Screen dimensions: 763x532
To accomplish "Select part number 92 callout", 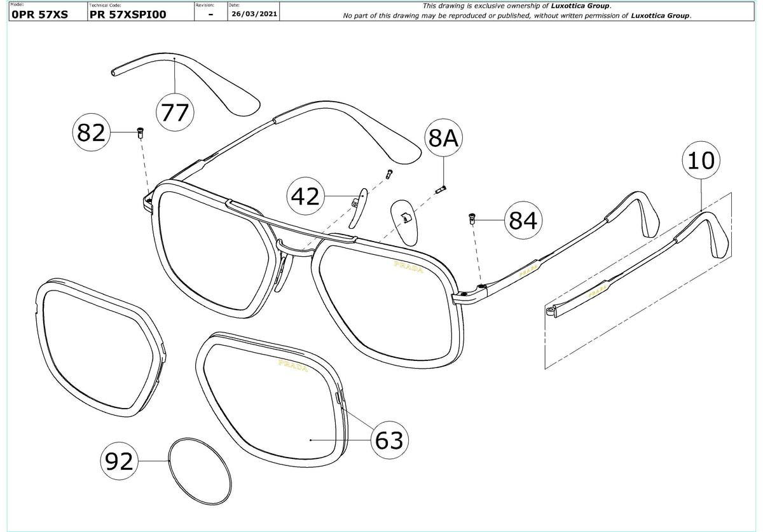I will pos(120,461).
